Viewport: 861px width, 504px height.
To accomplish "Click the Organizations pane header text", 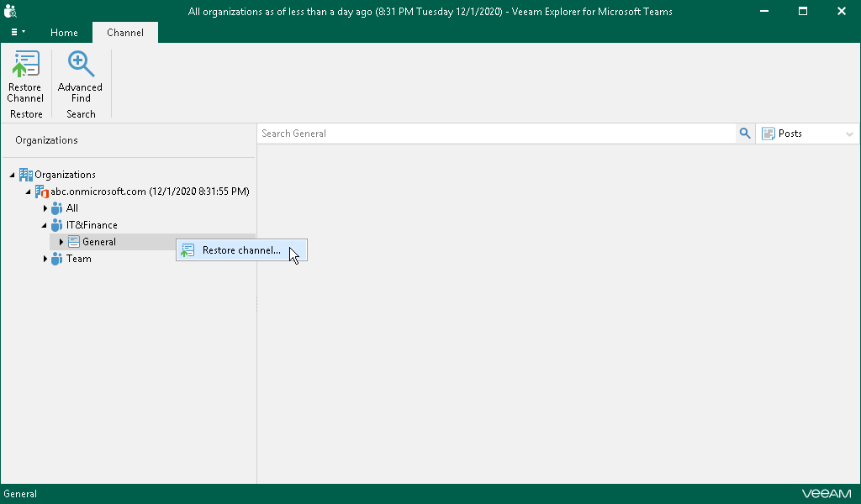I will [47, 140].
